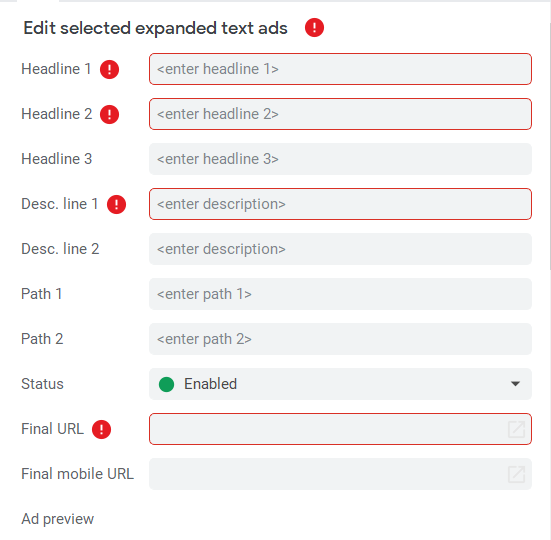Viewport: 551px width, 540px height.
Task: Open Final mobile URL external link icon
Action: coord(516,474)
